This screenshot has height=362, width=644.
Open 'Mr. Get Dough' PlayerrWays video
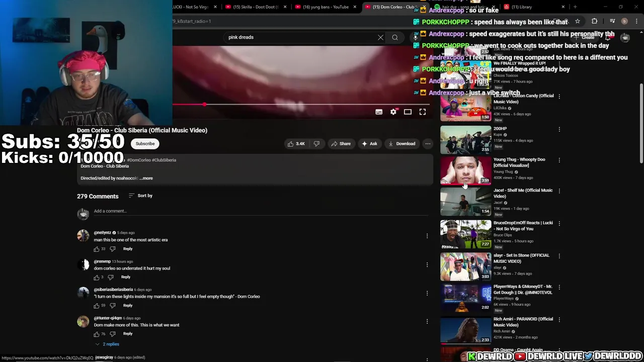pyautogui.click(x=465, y=298)
